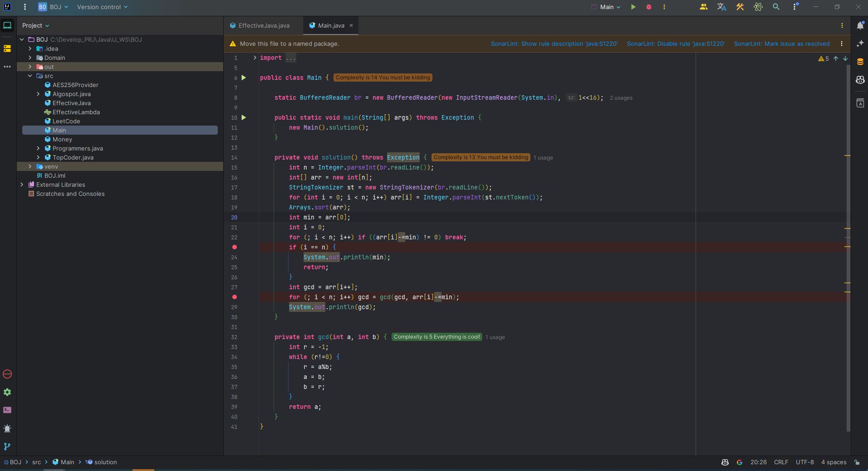The height and width of the screenshot is (471, 868).
Task: Click CRLF line separator in status bar
Action: point(781,462)
